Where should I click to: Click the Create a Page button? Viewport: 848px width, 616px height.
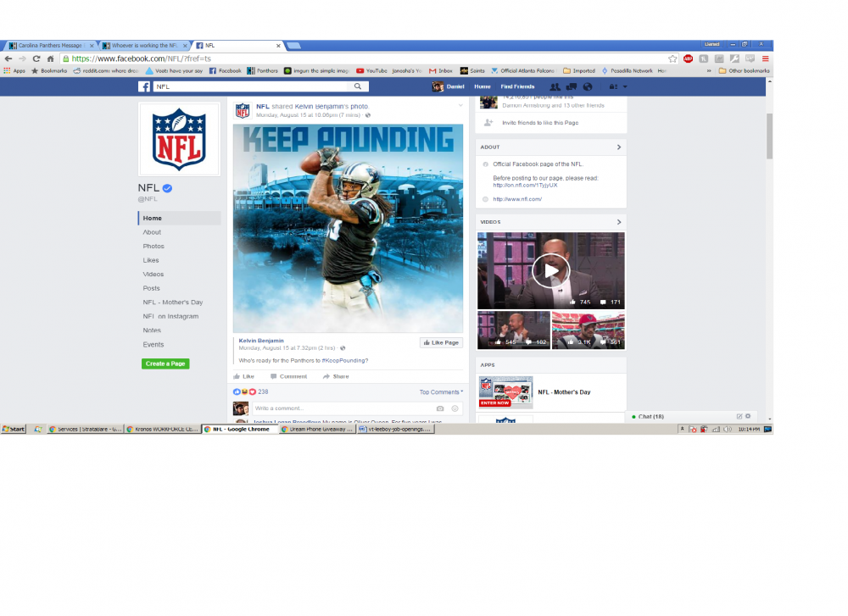pos(165,363)
